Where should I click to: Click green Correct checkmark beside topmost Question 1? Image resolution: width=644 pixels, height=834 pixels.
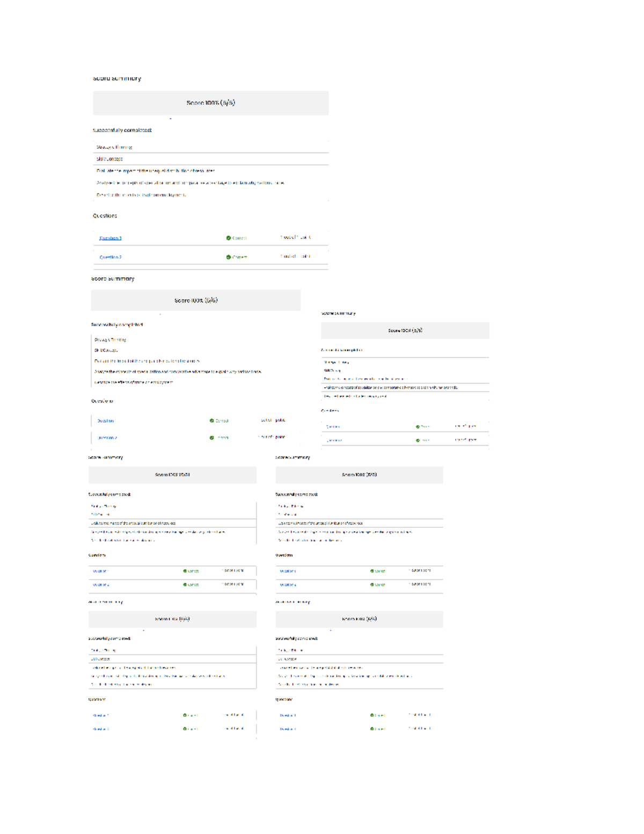(x=229, y=238)
